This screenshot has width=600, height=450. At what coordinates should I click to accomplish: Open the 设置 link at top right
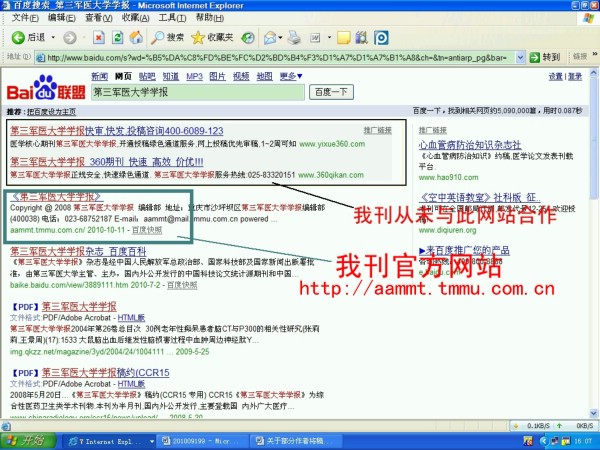pyautogui.click(x=556, y=77)
